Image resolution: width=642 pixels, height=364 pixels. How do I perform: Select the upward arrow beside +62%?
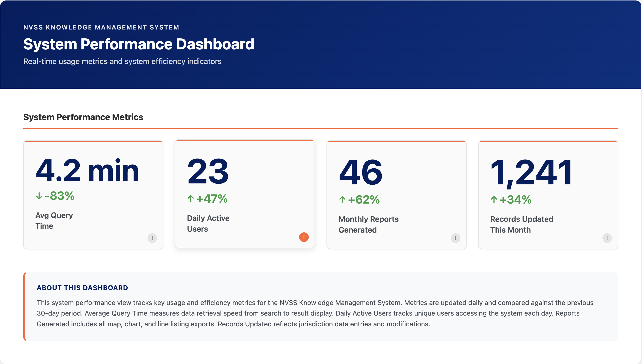342,200
